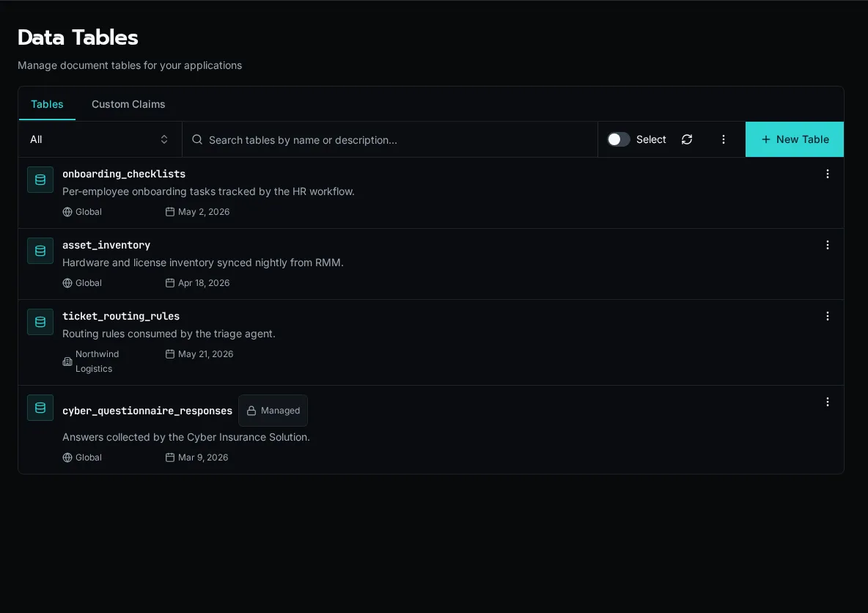Open the ticket_routing_rules row actions menu
Screen dimensions: 868x613
[827, 316]
